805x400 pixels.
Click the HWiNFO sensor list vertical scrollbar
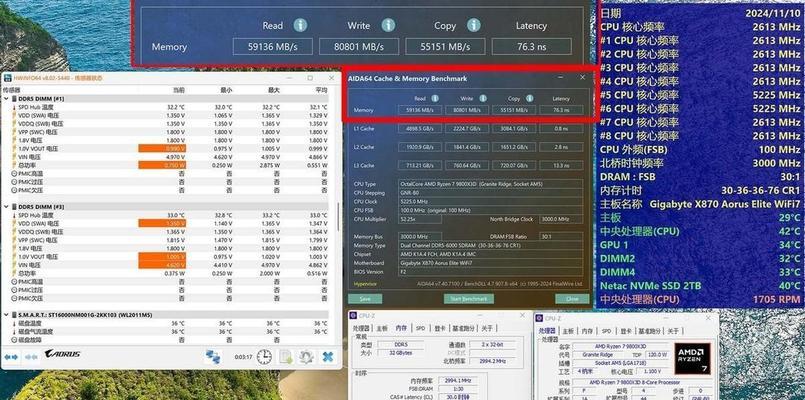pos(337,216)
